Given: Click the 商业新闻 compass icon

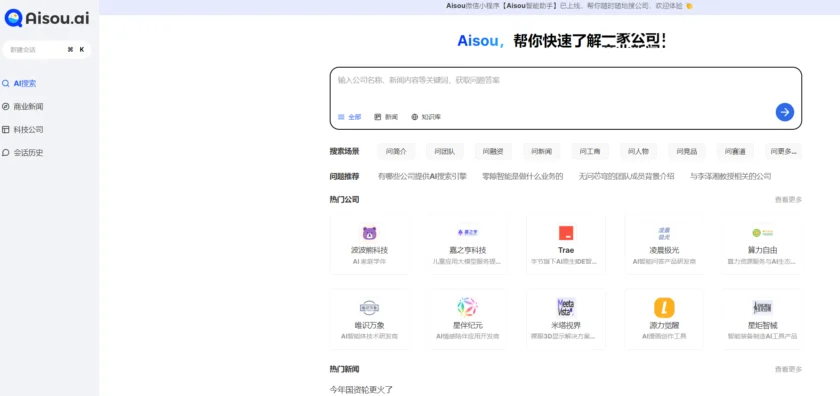Looking at the screenshot, I should tap(6, 107).
